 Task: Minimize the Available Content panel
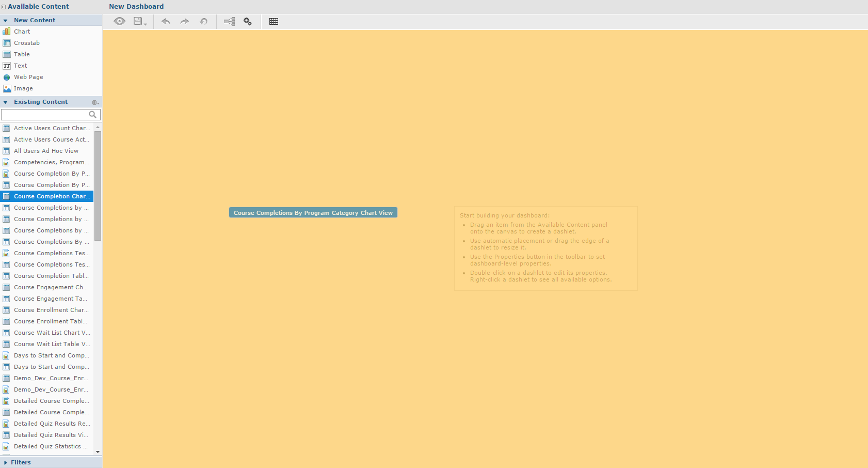click(x=4, y=7)
